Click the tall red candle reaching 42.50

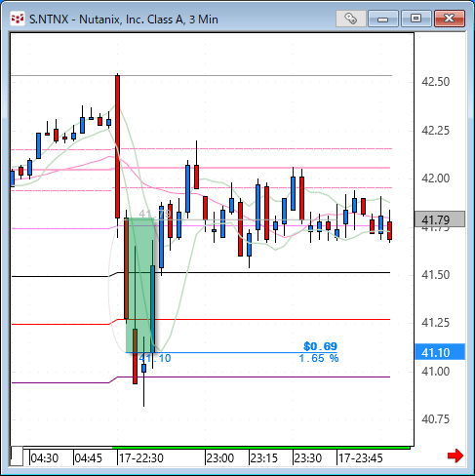(117, 146)
